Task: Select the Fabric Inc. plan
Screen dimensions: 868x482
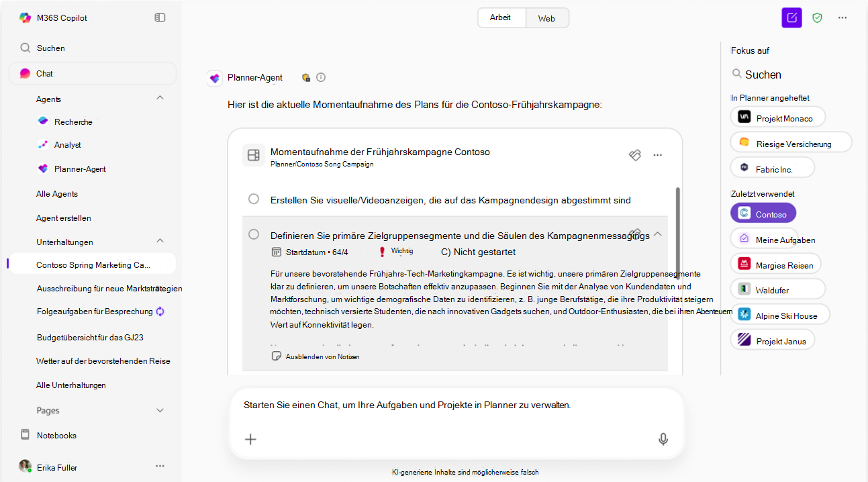Action: 772,168
